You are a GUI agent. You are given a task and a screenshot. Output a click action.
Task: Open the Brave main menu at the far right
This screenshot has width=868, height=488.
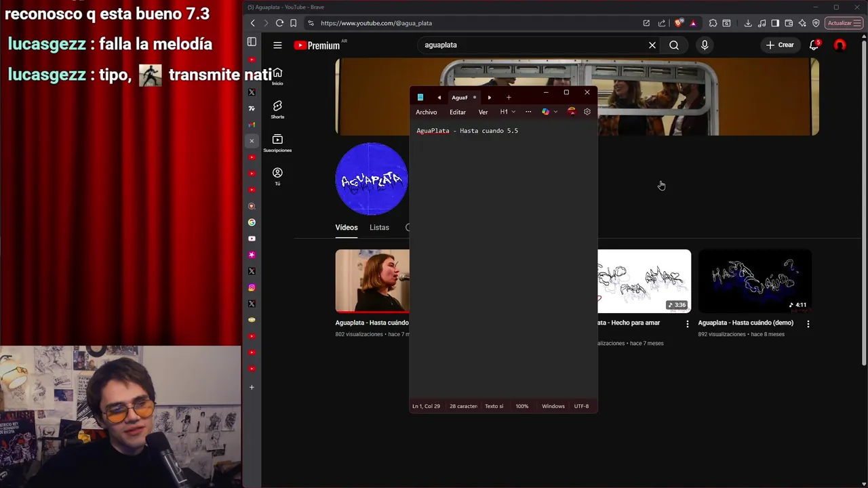click(x=858, y=23)
